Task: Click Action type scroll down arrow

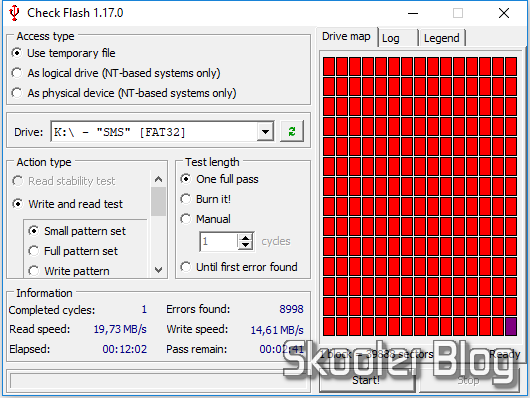Action: click(x=158, y=270)
